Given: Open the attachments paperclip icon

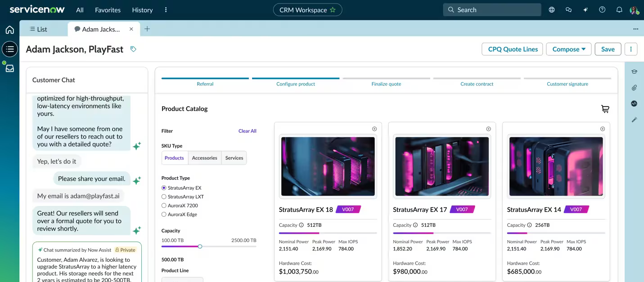Looking at the screenshot, I should (x=635, y=88).
